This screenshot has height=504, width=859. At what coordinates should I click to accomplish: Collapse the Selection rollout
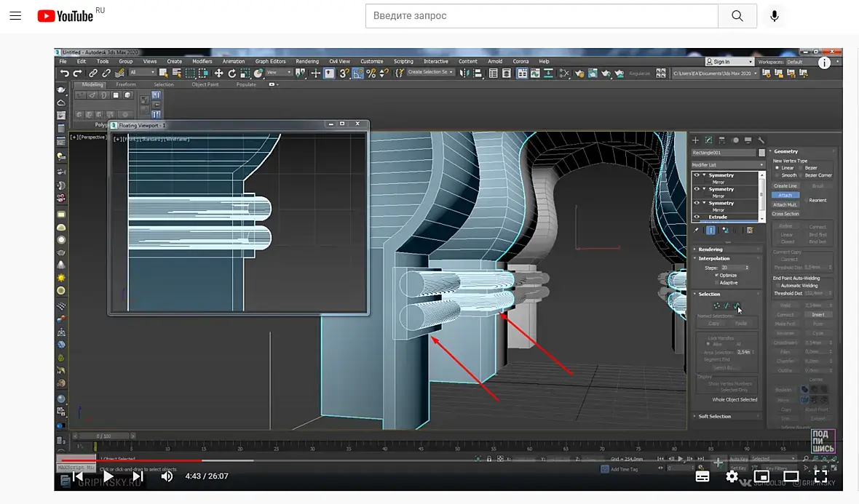[x=709, y=294]
